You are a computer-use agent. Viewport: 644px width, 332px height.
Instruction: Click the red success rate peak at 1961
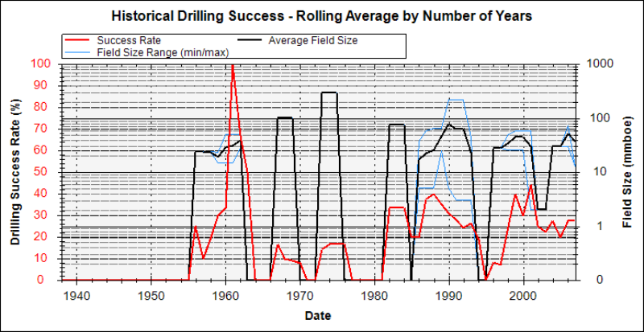click(x=233, y=66)
